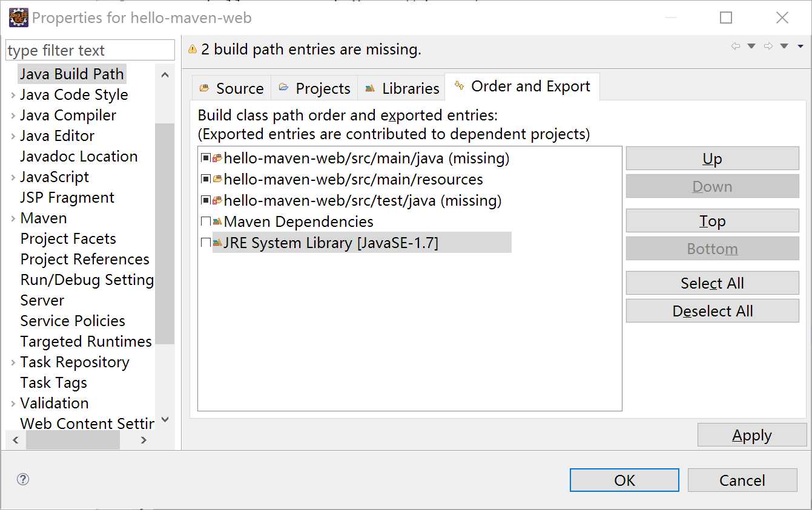The image size is (812, 510).
Task: Click the sidebar horizontal scroll right arrow
Action: pos(144,440)
